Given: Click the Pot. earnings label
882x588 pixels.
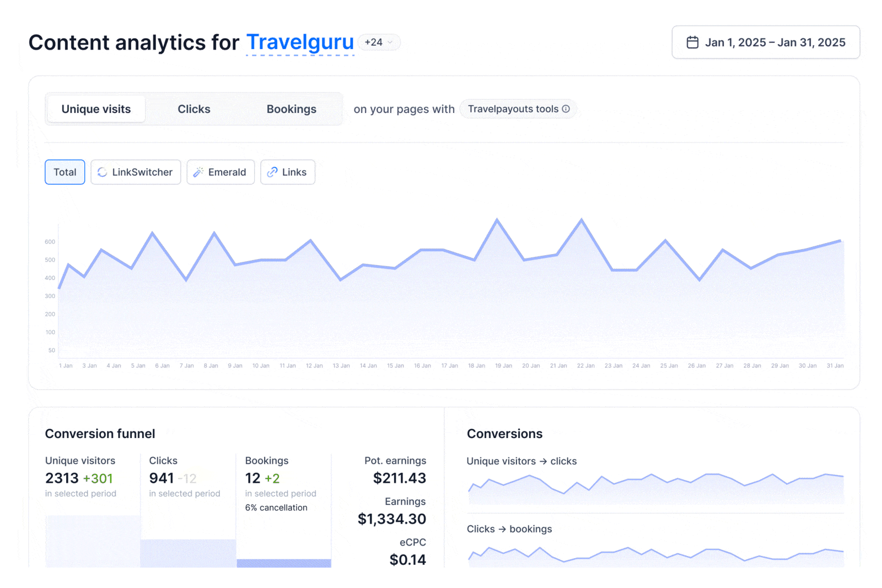Looking at the screenshot, I should coord(395,461).
